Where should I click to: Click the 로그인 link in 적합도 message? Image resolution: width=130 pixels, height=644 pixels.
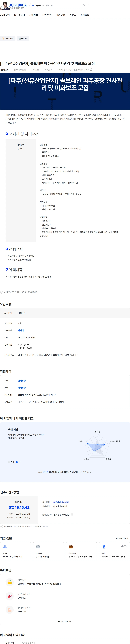(x=46, y=472)
